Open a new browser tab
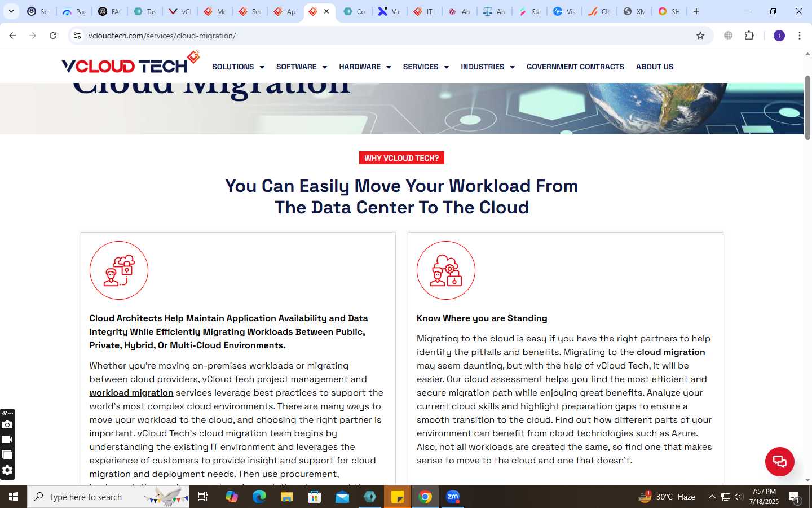This screenshot has height=508, width=812. tap(696, 11)
